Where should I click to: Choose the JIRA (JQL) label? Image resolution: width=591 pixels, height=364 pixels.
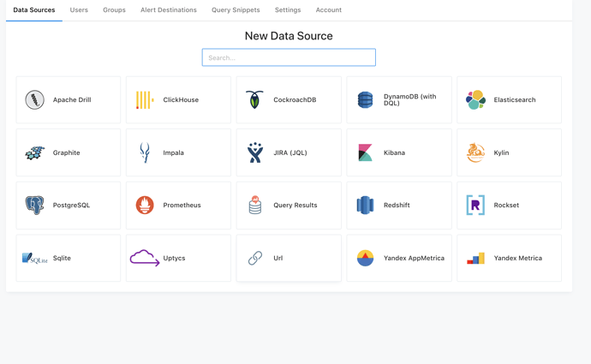(290, 152)
